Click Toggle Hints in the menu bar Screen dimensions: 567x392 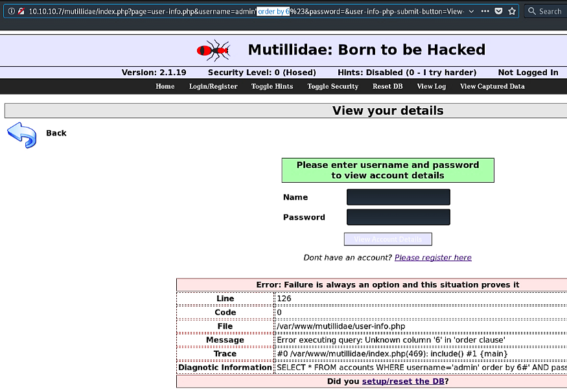tap(272, 86)
